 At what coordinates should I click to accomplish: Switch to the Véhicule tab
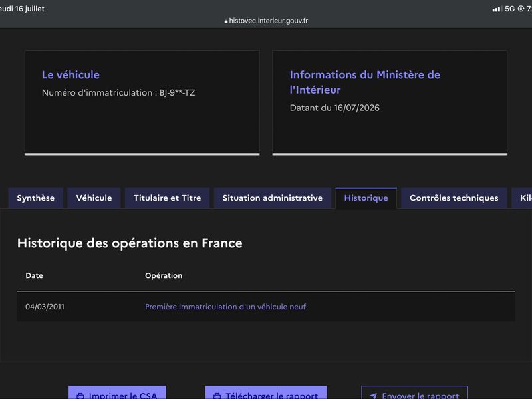click(x=94, y=198)
